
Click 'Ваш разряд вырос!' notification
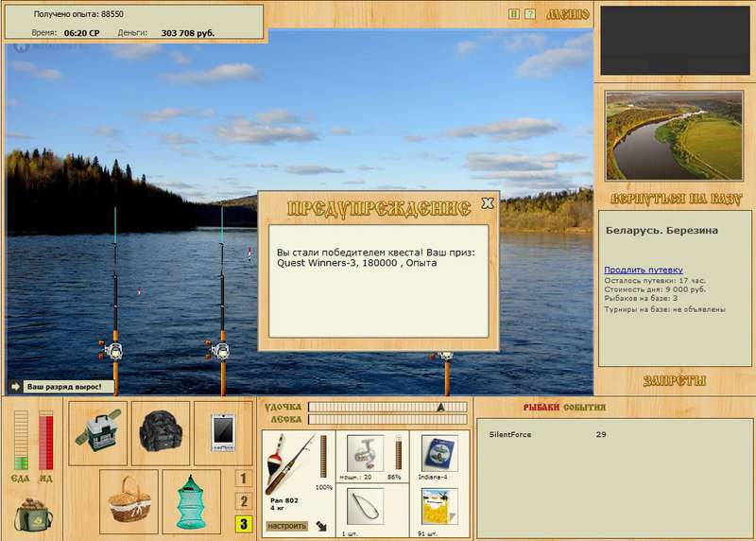point(68,387)
